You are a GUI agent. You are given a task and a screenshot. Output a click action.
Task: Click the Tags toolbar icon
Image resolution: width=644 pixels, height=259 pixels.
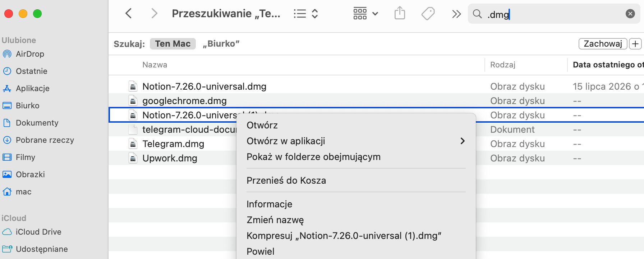tap(428, 14)
